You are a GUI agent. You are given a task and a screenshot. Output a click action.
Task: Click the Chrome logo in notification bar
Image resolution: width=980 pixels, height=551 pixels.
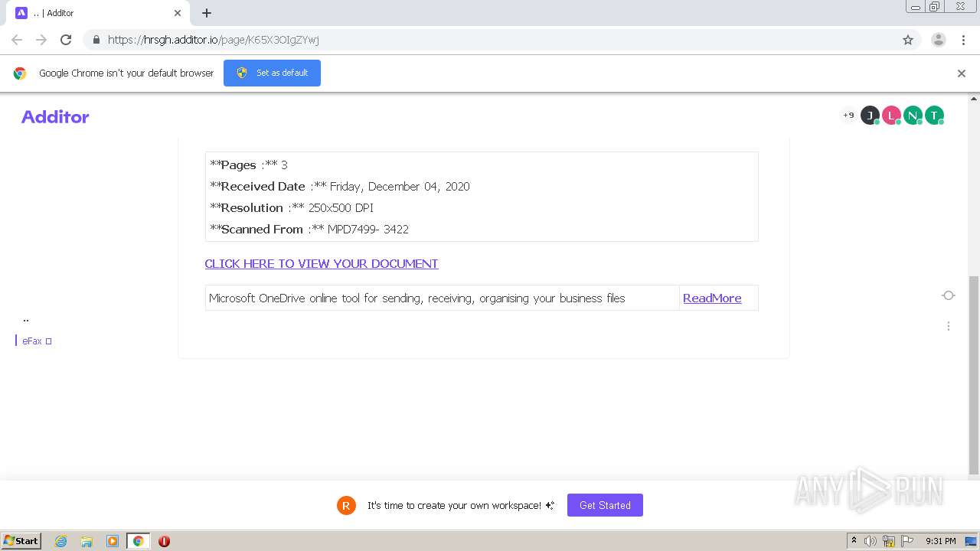[20, 73]
